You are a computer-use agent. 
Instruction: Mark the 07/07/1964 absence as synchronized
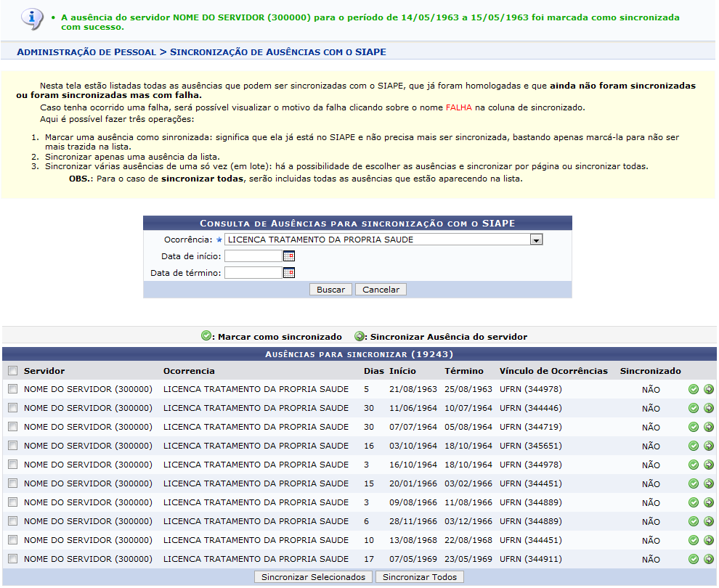click(x=694, y=427)
